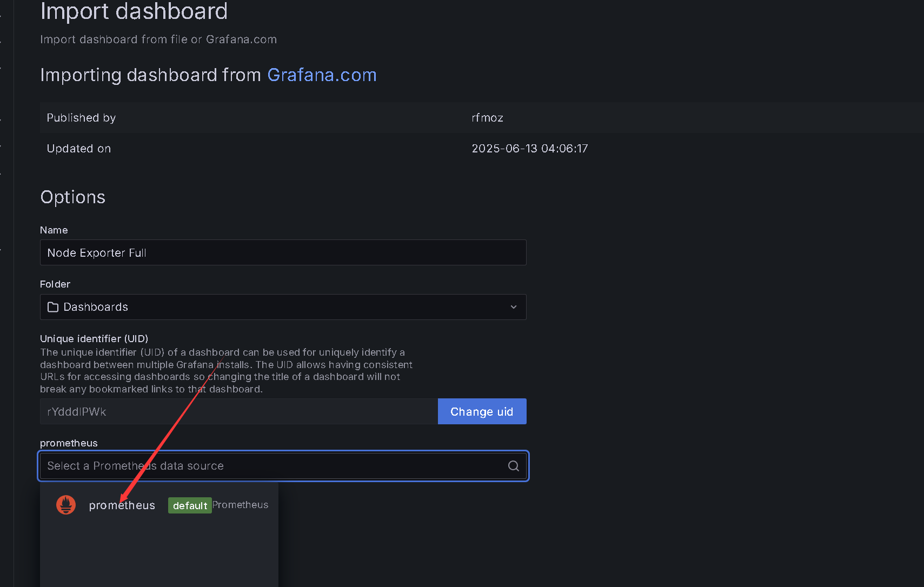This screenshot has width=924, height=587.
Task: Click the Options section heading
Action: 72,197
